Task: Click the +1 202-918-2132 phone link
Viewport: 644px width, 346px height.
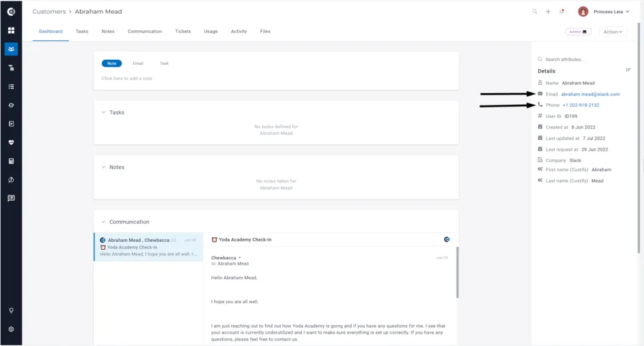Action: pos(580,105)
